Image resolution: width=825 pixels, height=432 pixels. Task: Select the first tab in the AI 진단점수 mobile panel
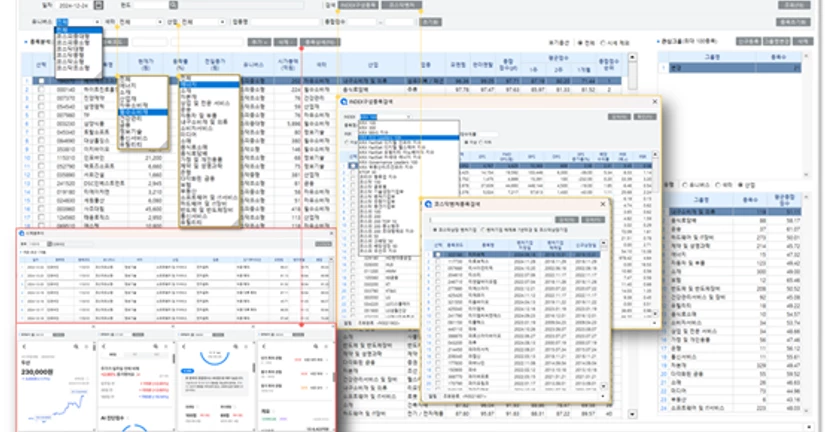112,355
